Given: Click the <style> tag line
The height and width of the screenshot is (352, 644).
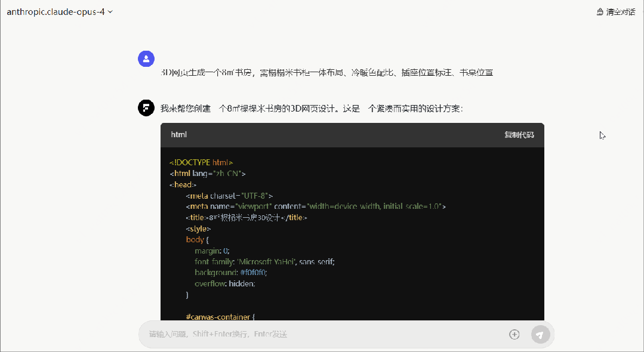Looking at the screenshot, I should point(198,229).
